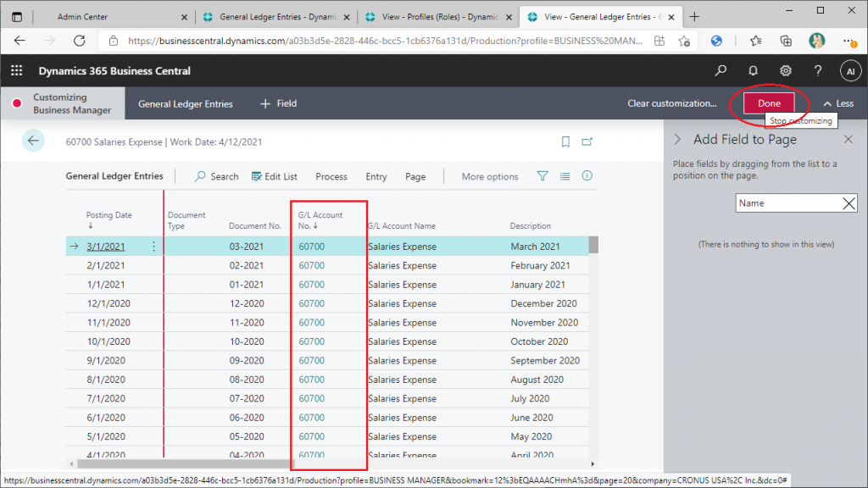This screenshot has width=868, height=488.
Task: Sort by G/L Account No. column header
Action: click(x=320, y=220)
